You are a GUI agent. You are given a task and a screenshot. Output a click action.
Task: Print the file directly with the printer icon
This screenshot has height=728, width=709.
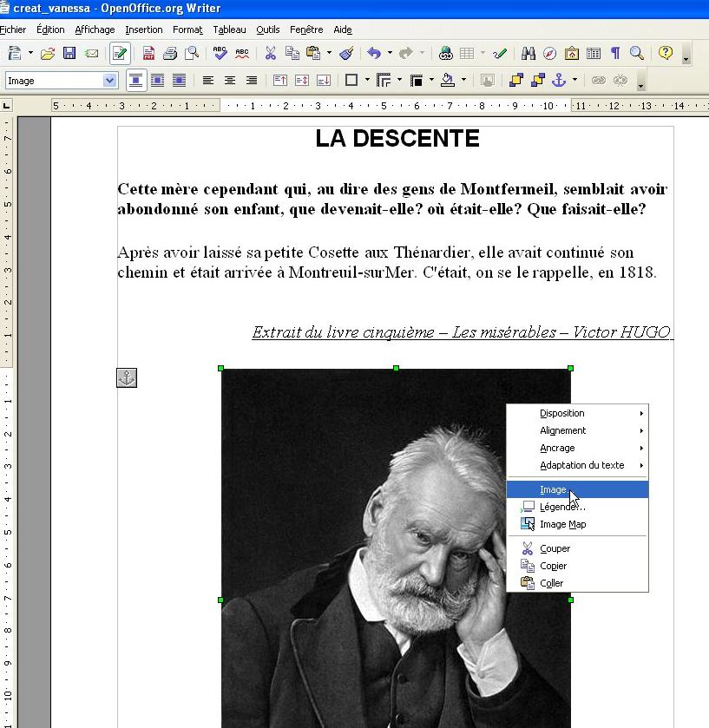pos(170,54)
